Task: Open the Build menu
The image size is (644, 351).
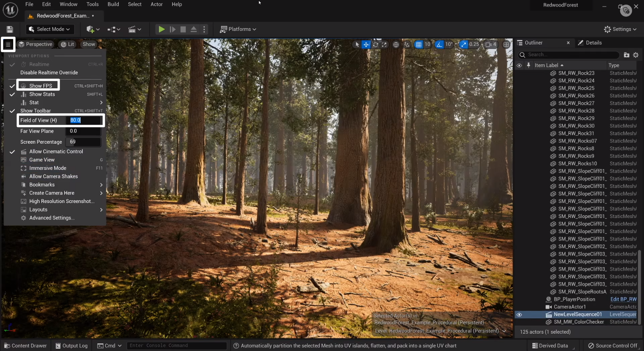Action: [x=113, y=4]
